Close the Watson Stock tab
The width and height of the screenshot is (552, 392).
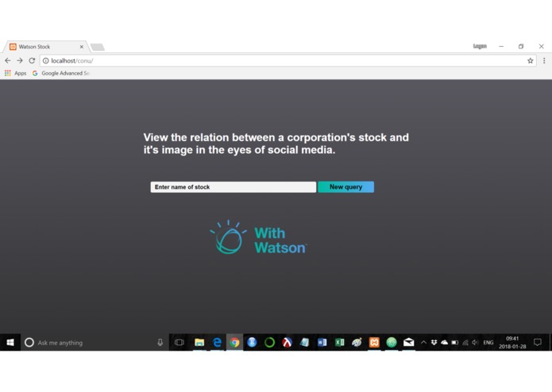(81, 46)
